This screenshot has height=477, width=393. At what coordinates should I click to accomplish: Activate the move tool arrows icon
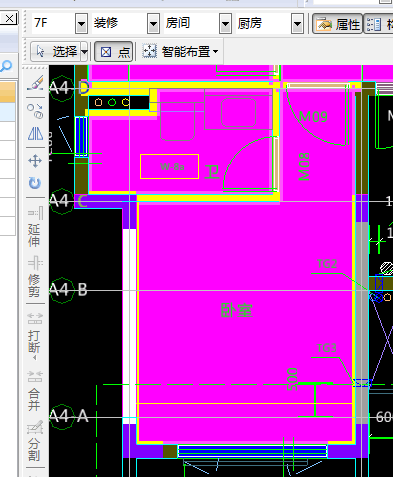[35, 161]
